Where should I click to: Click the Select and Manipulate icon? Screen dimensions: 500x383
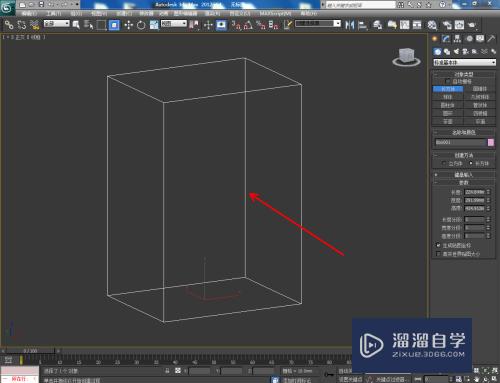[208, 25]
